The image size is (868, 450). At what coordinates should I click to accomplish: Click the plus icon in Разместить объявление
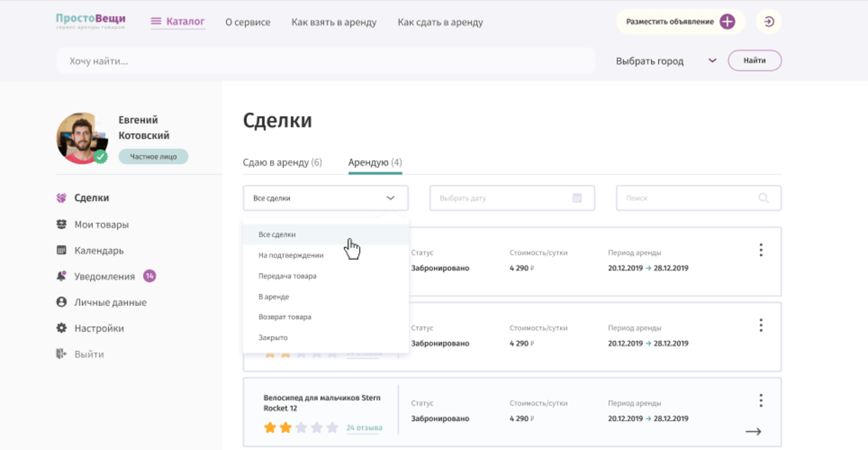727,21
